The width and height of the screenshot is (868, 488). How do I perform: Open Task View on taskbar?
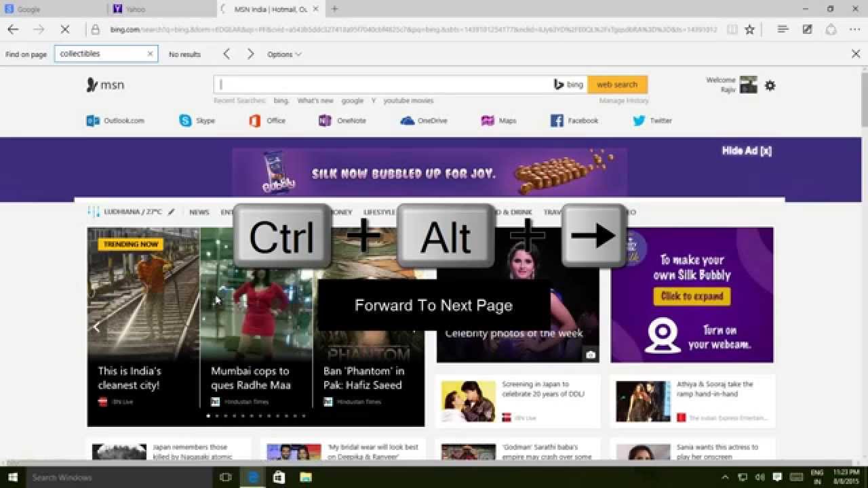tap(226, 477)
